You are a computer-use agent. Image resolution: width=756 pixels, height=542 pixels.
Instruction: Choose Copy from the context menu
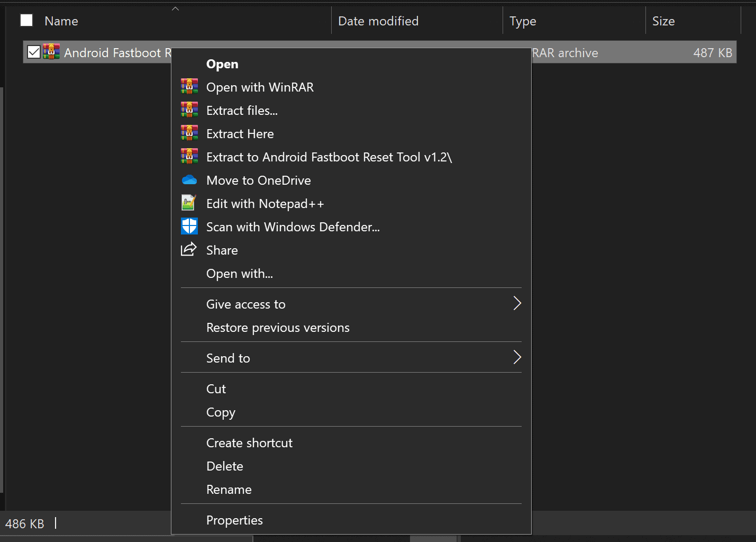coord(221,412)
